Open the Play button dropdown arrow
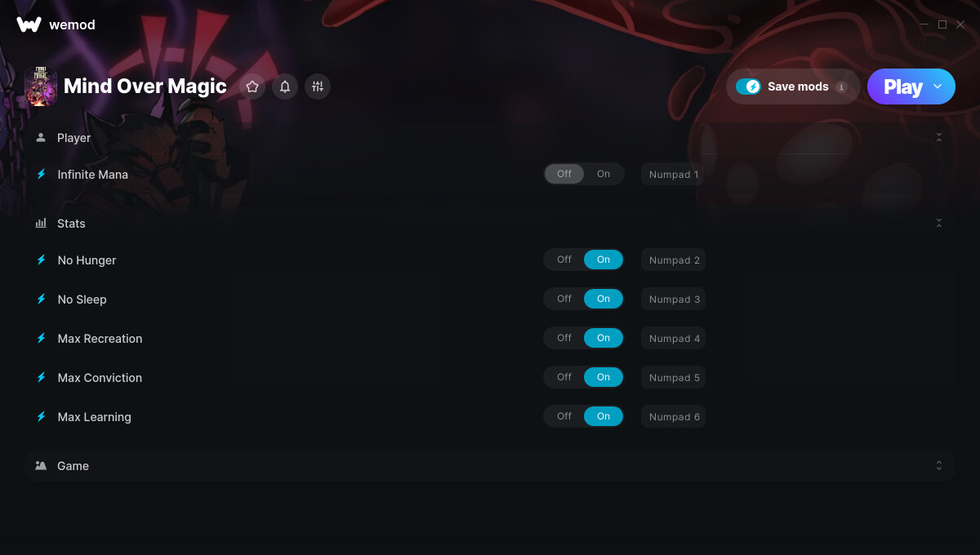This screenshot has height=555, width=980. click(938, 87)
